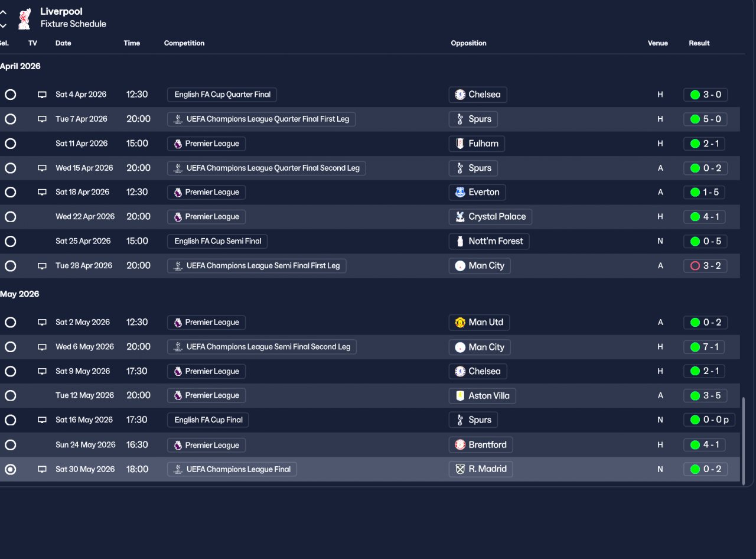Click TV icon for Wed 6 May Man City match
This screenshot has height=559, width=756.
point(42,347)
